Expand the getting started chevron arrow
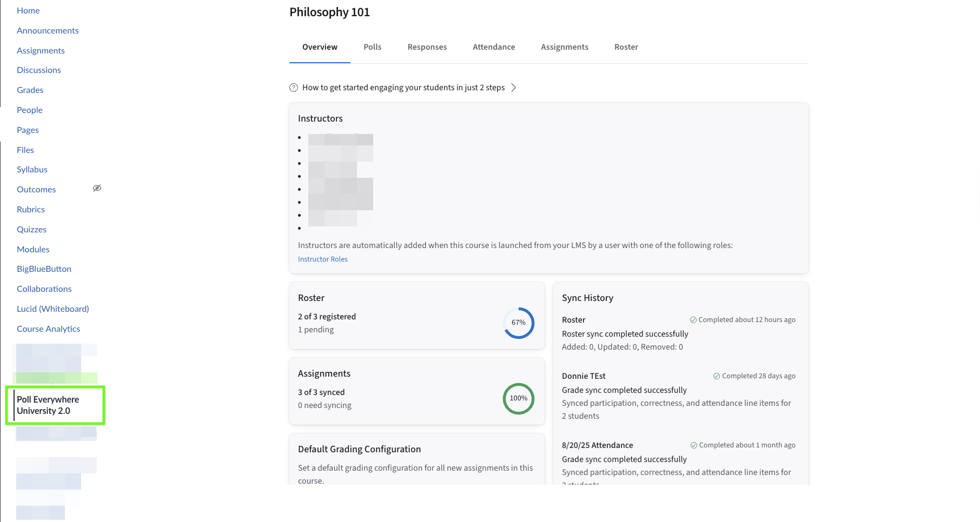The width and height of the screenshot is (980, 522). tap(514, 88)
